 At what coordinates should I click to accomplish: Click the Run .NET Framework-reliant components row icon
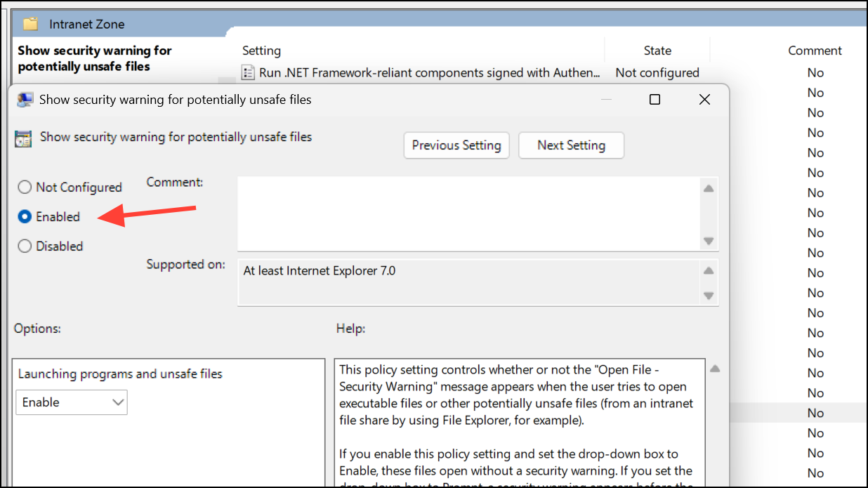(248, 72)
